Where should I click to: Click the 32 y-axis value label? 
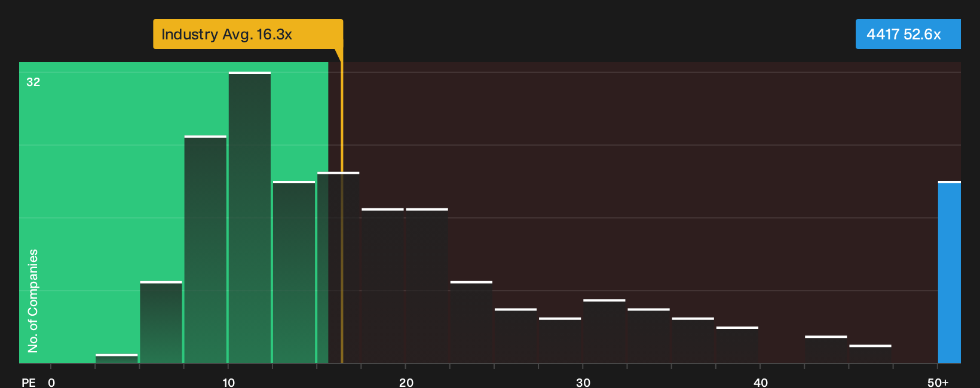coord(33,82)
